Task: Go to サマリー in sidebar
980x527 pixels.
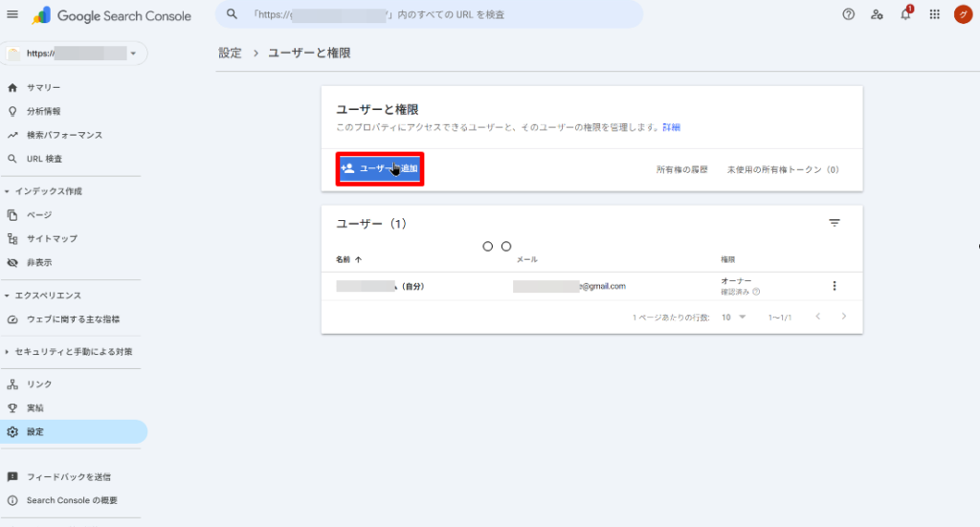Action: pos(43,87)
